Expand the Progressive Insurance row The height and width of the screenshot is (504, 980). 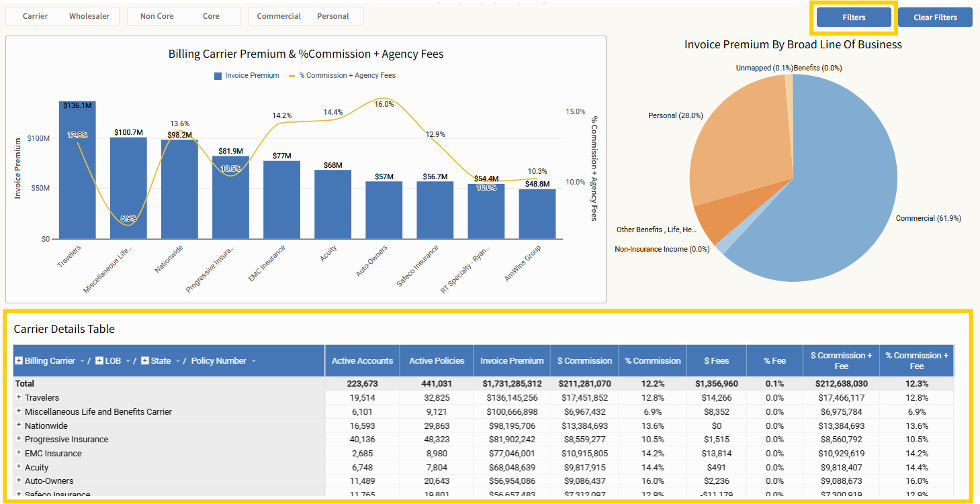pos(19,440)
